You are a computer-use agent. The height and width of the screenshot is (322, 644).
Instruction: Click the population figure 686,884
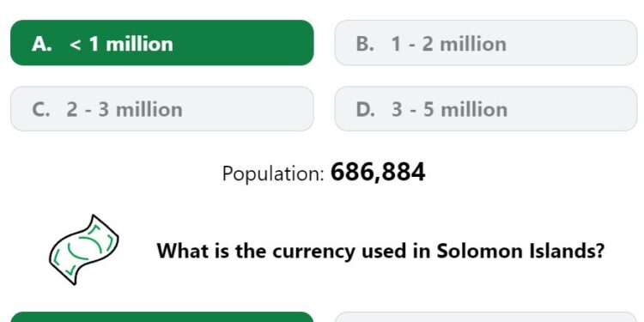coord(378,172)
